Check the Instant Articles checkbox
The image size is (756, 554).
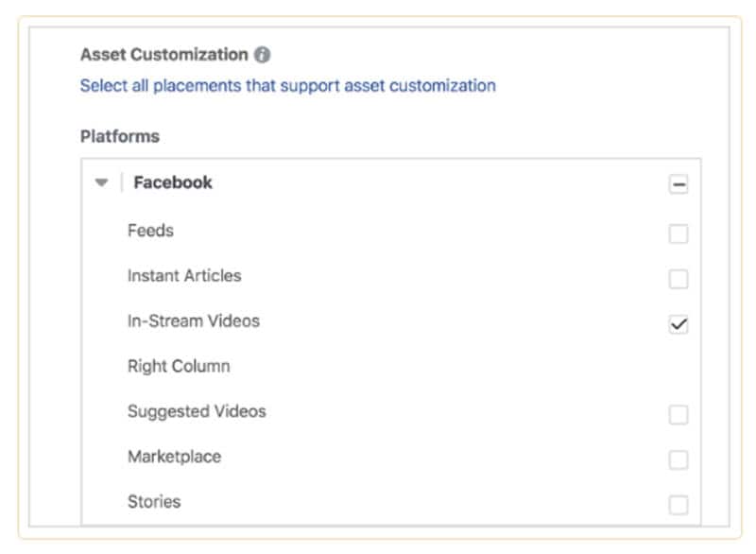click(678, 279)
